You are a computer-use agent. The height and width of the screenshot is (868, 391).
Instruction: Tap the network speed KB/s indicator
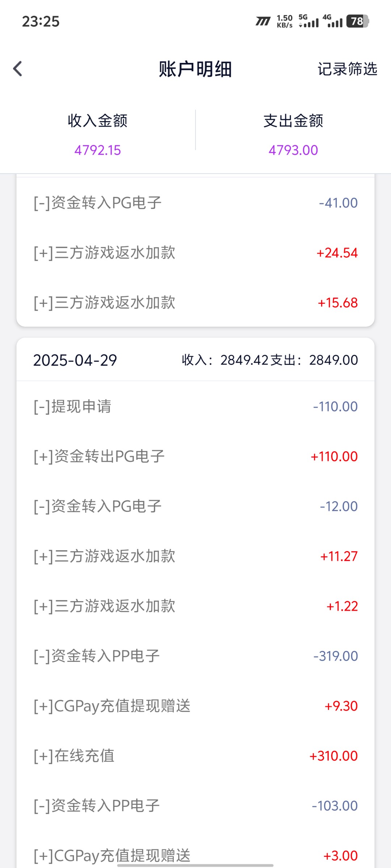click(x=285, y=21)
